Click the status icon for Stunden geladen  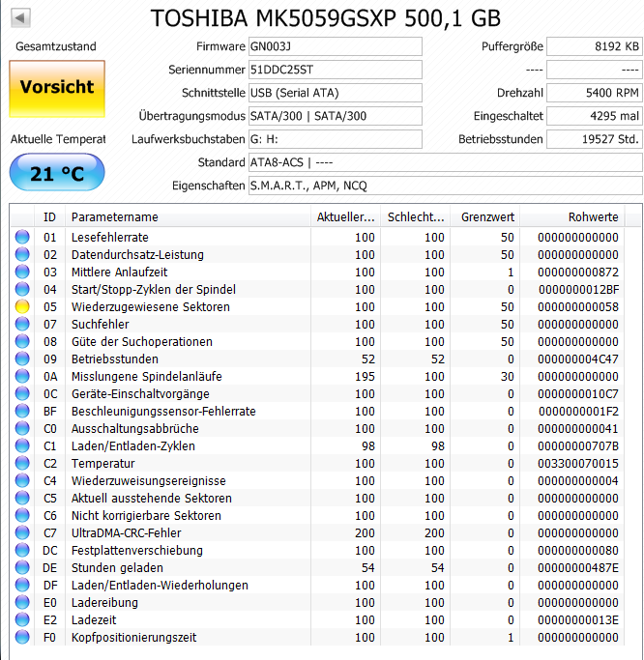point(22,568)
